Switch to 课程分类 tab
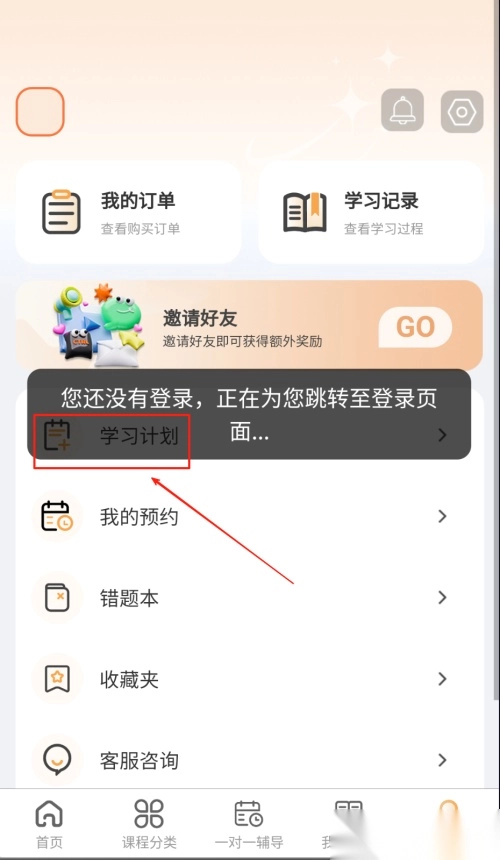500x860 pixels. tap(149, 824)
